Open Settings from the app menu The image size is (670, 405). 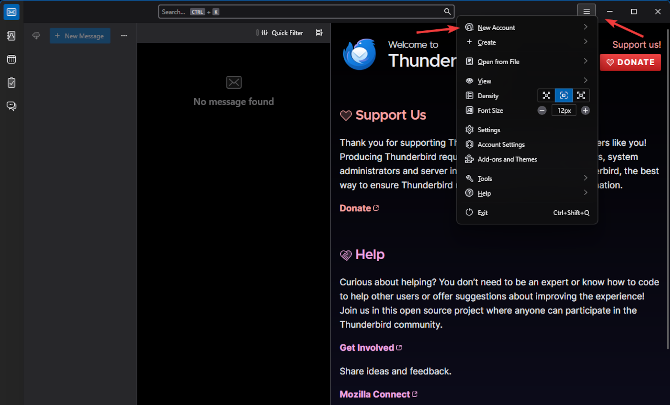click(526, 129)
